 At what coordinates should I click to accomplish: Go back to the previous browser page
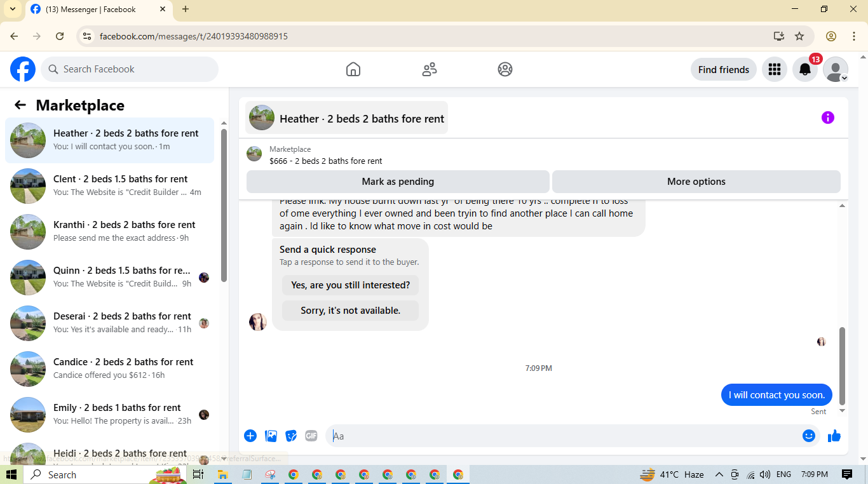[x=14, y=36]
